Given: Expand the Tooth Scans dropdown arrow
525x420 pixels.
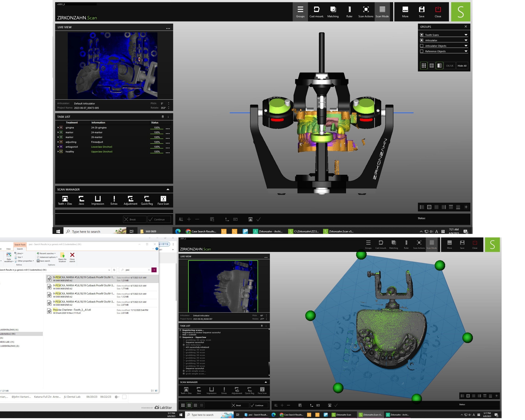Looking at the screenshot, I should (x=466, y=35).
